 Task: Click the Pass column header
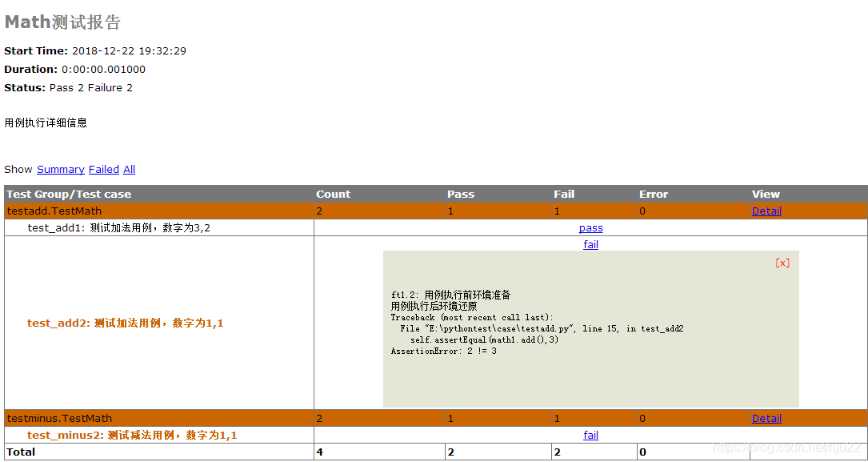(461, 195)
